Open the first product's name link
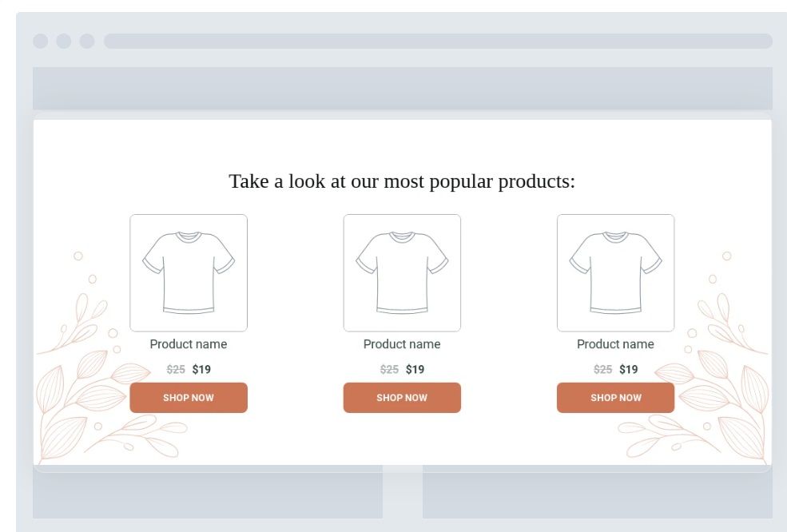This screenshot has height=532, width=787. coord(189,344)
